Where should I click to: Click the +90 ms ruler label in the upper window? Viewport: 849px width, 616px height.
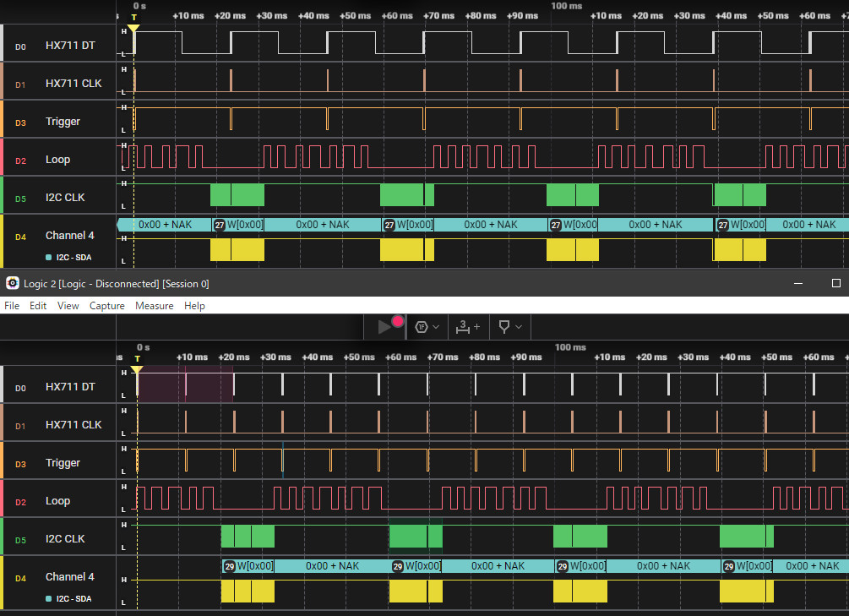click(x=523, y=16)
